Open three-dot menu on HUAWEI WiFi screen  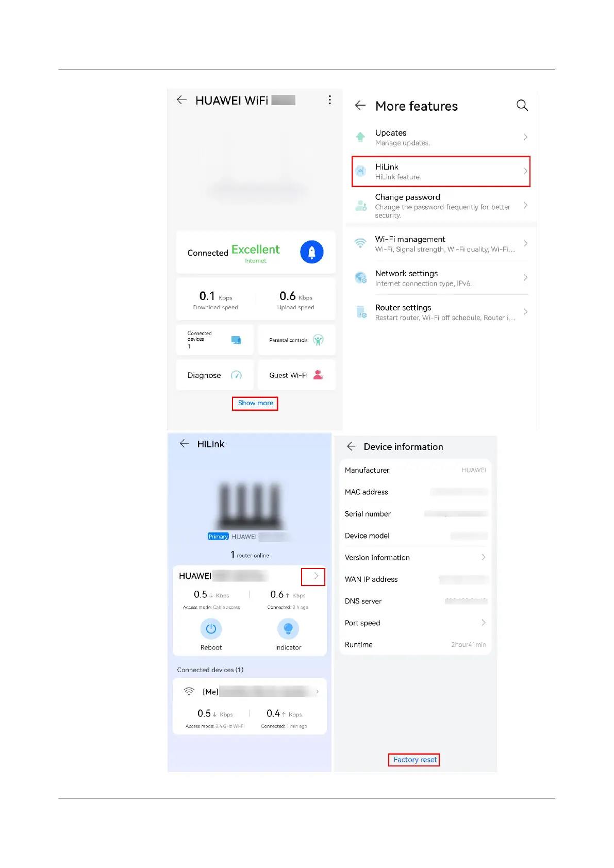330,100
